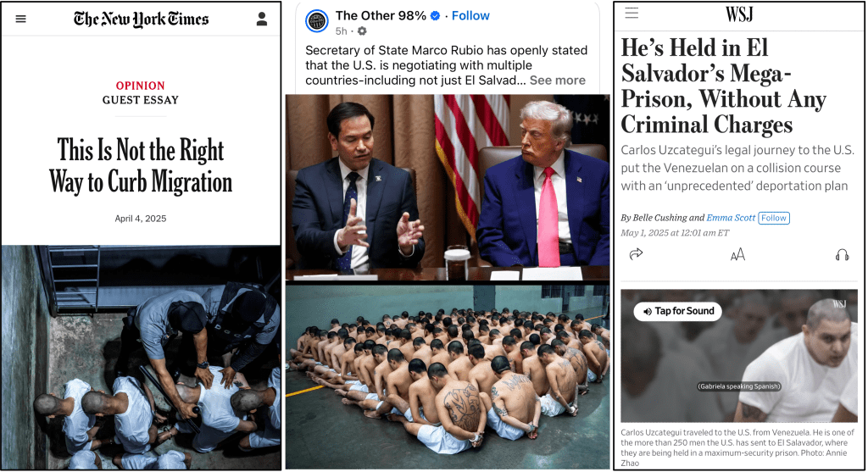The height and width of the screenshot is (472, 868).
Task: Open Emma Scott author link
Action: (x=731, y=218)
